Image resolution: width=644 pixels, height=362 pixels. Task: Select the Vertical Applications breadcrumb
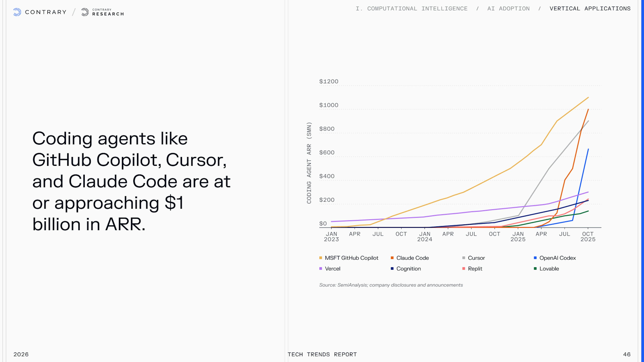coord(590,9)
